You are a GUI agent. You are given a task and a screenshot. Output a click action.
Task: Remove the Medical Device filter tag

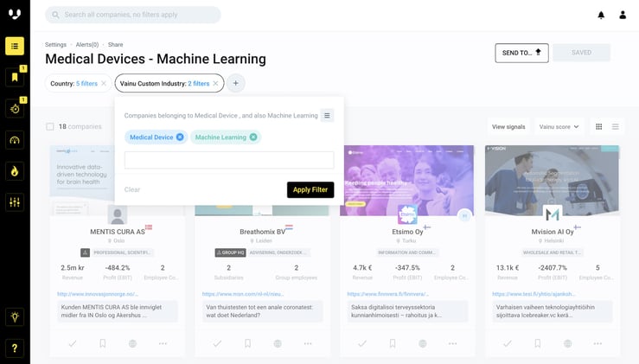[180, 137]
